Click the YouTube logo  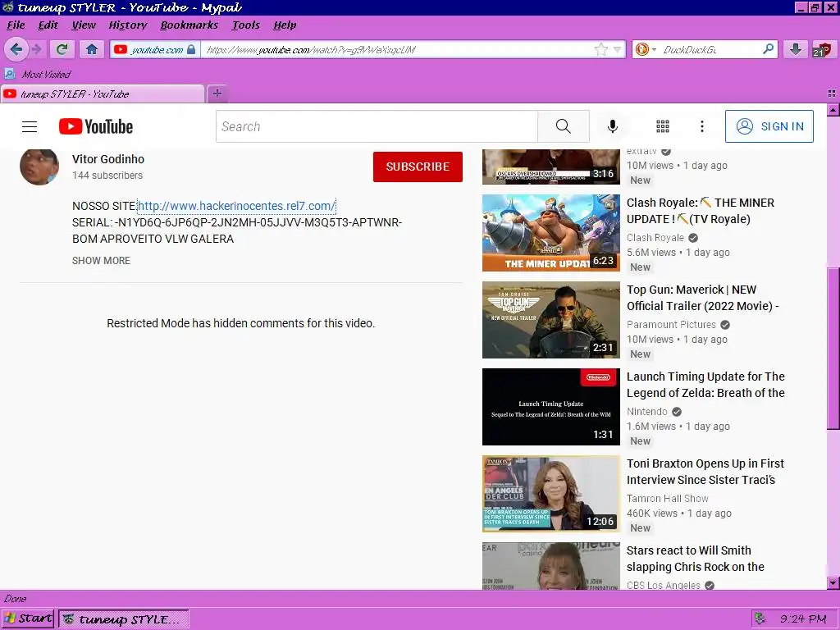coord(96,126)
